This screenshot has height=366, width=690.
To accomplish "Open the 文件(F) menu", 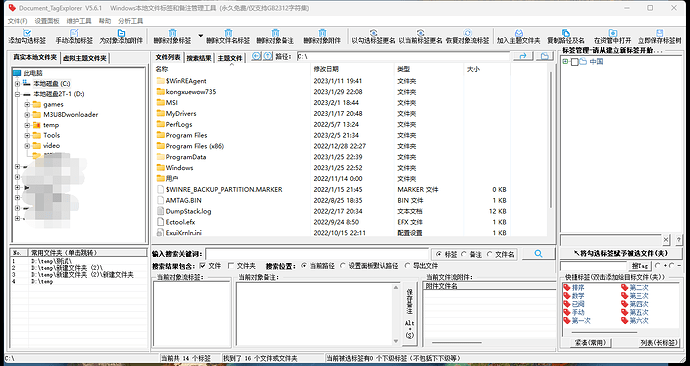I will point(18,21).
